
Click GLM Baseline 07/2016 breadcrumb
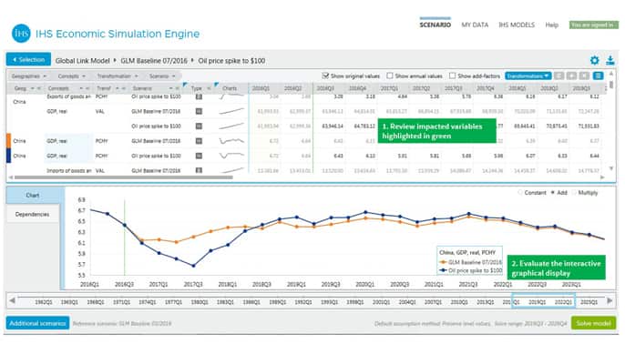point(154,61)
